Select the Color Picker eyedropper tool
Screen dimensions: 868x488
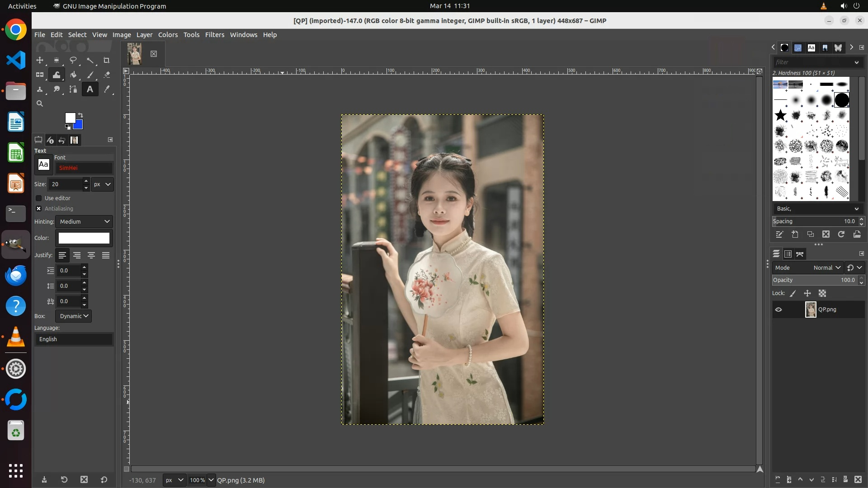(107, 89)
